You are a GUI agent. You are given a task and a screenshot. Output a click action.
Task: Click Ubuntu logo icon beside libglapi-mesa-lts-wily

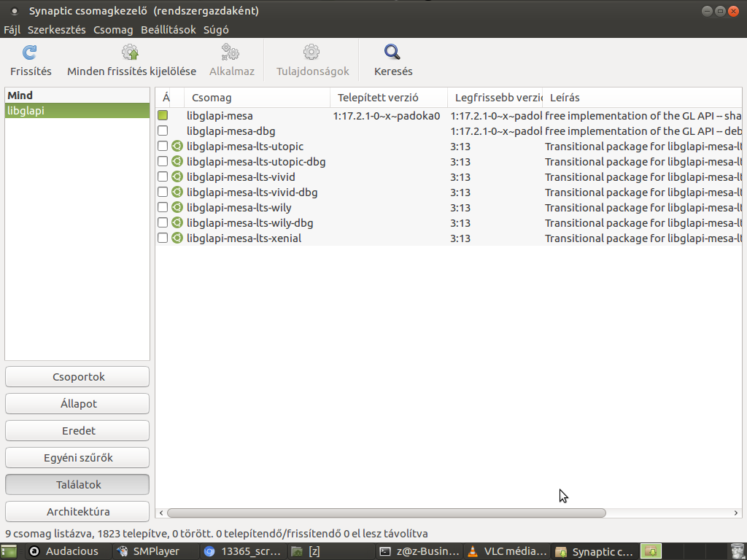click(x=177, y=207)
